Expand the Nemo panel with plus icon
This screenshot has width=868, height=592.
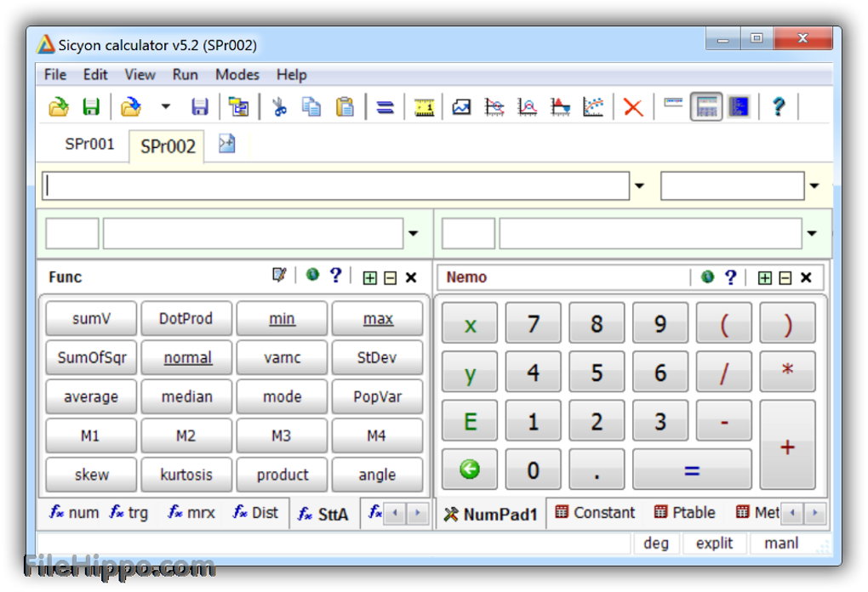[x=764, y=277]
